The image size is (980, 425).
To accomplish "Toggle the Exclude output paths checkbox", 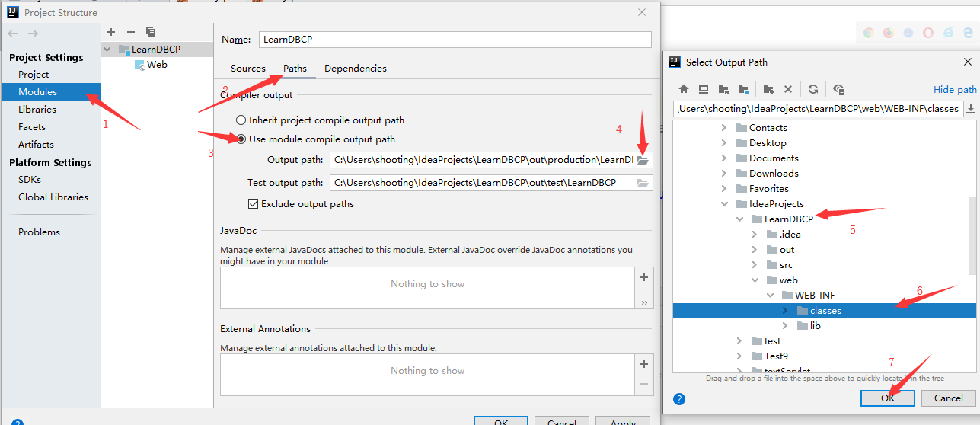I will (x=254, y=204).
